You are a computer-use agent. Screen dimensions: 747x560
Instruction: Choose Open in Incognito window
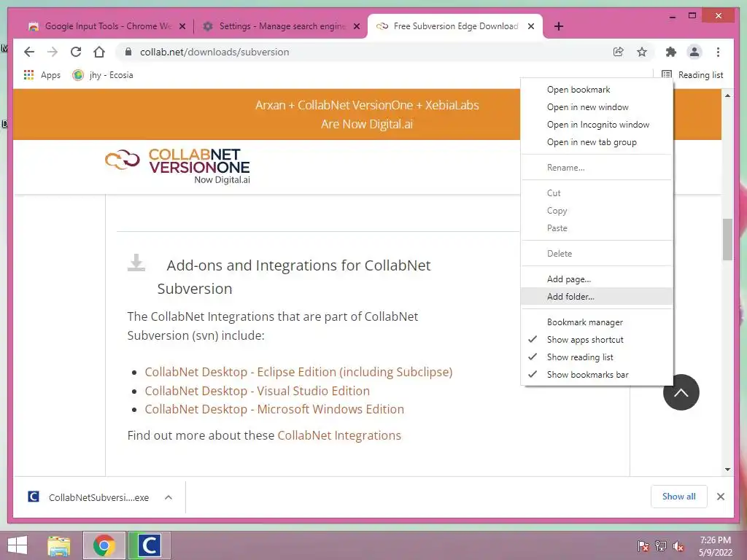click(x=597, y=125)
